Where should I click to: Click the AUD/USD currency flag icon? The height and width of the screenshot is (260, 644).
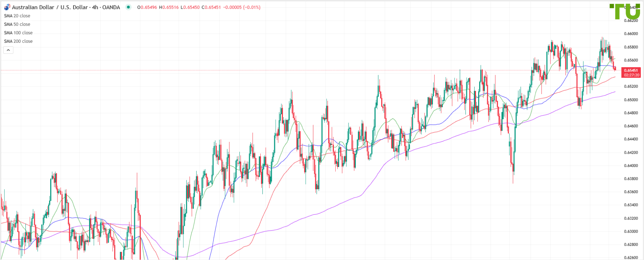pos(7,7)
